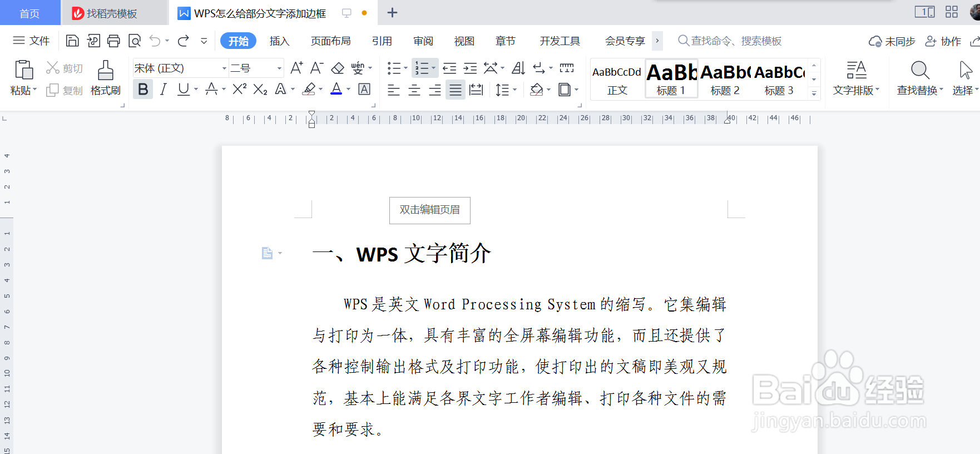
Task: Switch to the 开发工具 tab
Action: click(560, 41)
